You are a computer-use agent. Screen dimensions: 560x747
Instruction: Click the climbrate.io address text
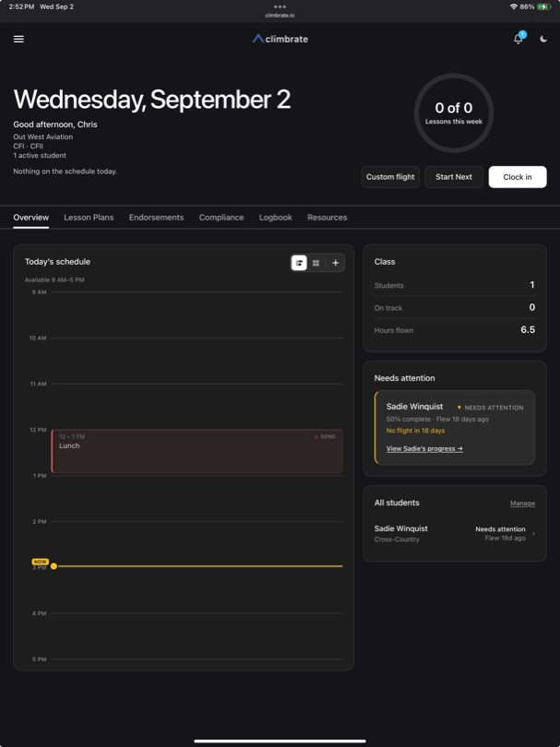point(280,16)
